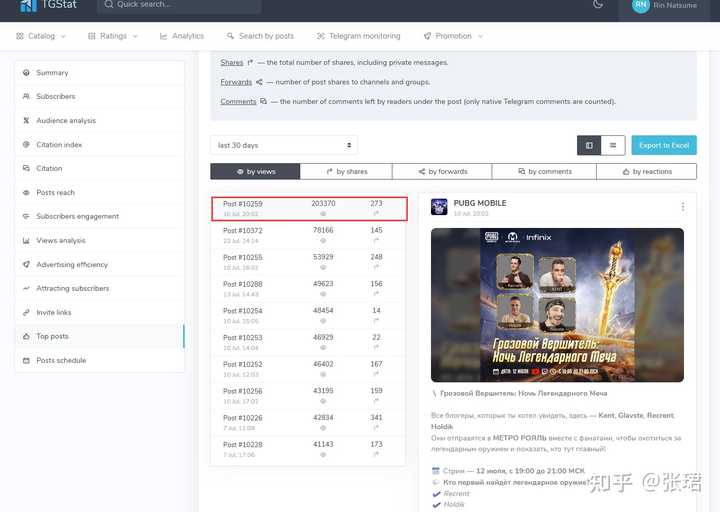This screenshot has height=512, width=720.
Task: Select Post #10372 row
Action: 308,235
